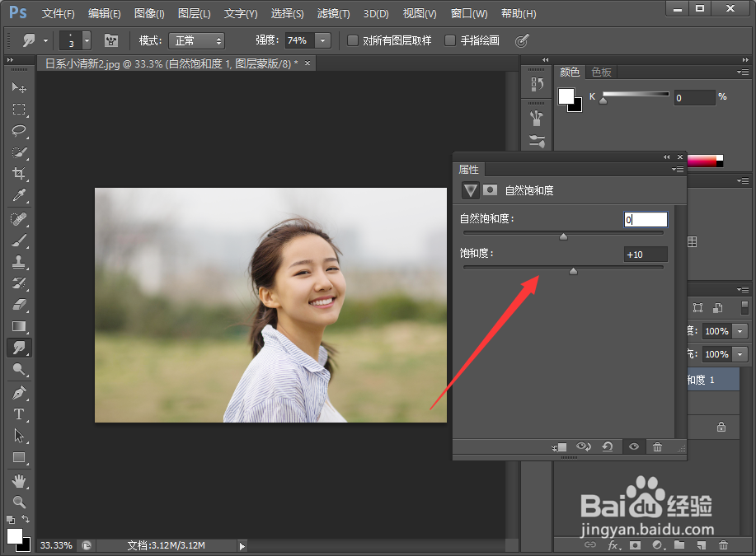The image size is (756, 556).
Task: Click the K color slider handle
Action: point(603,100)
